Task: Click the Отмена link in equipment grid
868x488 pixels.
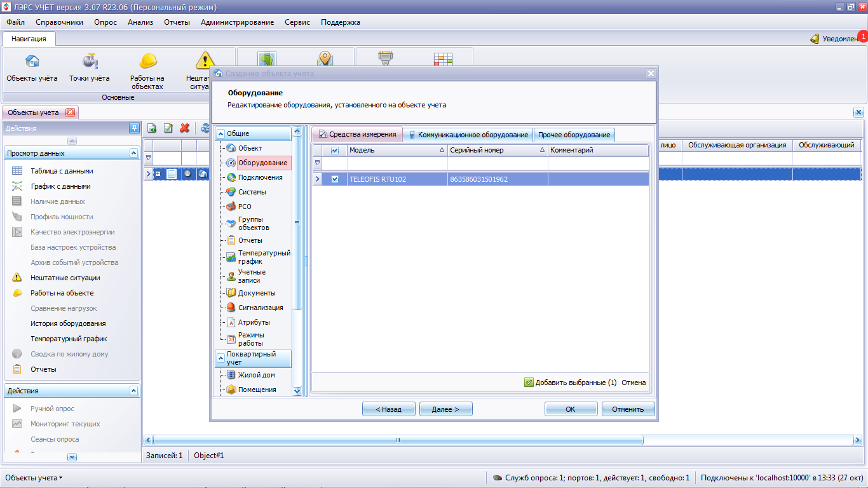Action: pos(634,383)
